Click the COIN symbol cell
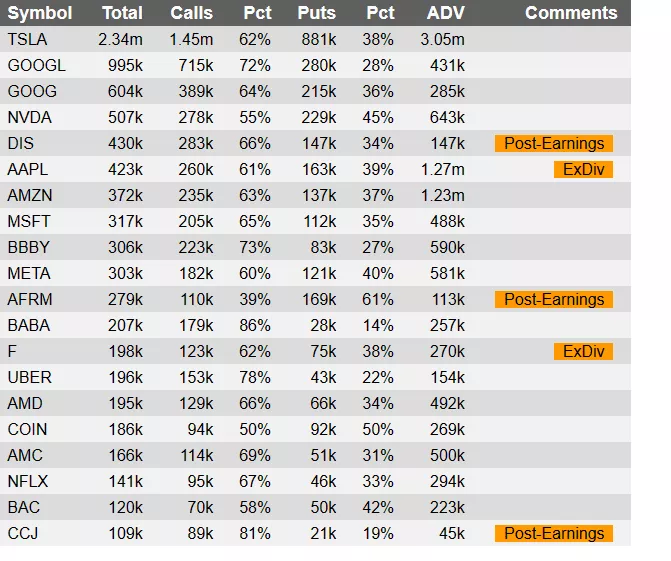Image resolution: width=671 pixels, height=561 pixels. (28, 430)
